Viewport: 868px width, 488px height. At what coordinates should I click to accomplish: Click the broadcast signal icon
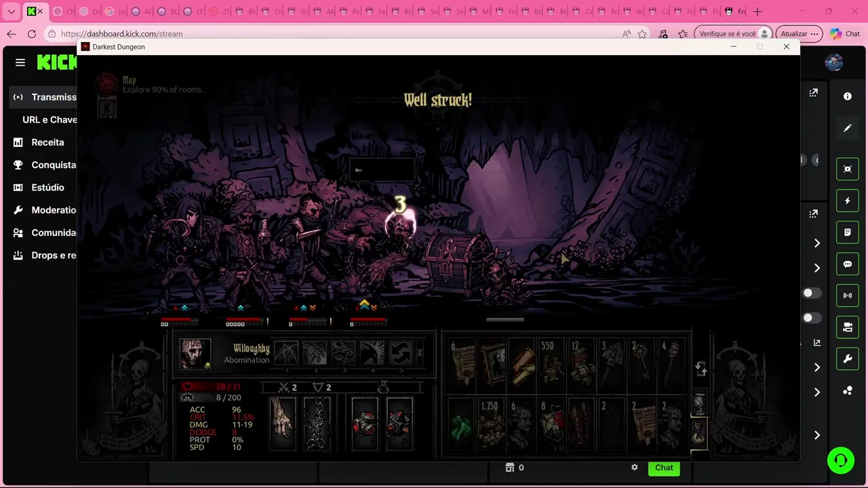pyautogui.click(x=848, y=296)
